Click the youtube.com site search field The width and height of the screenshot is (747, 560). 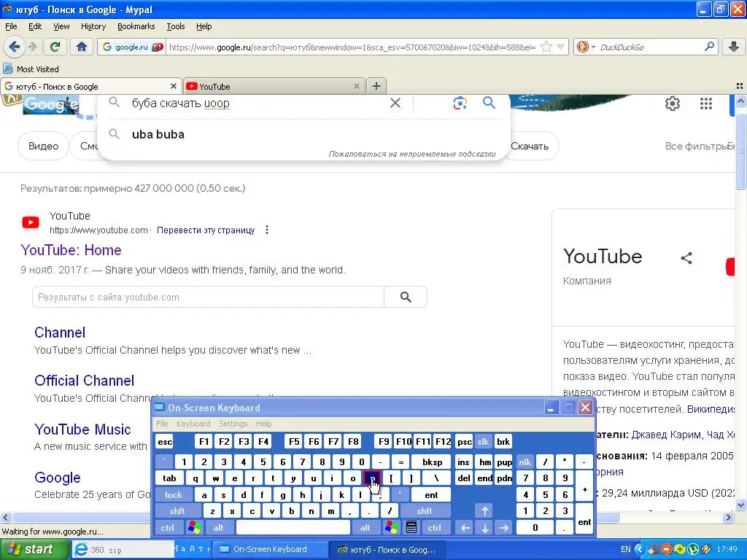(x=208, y=297)
